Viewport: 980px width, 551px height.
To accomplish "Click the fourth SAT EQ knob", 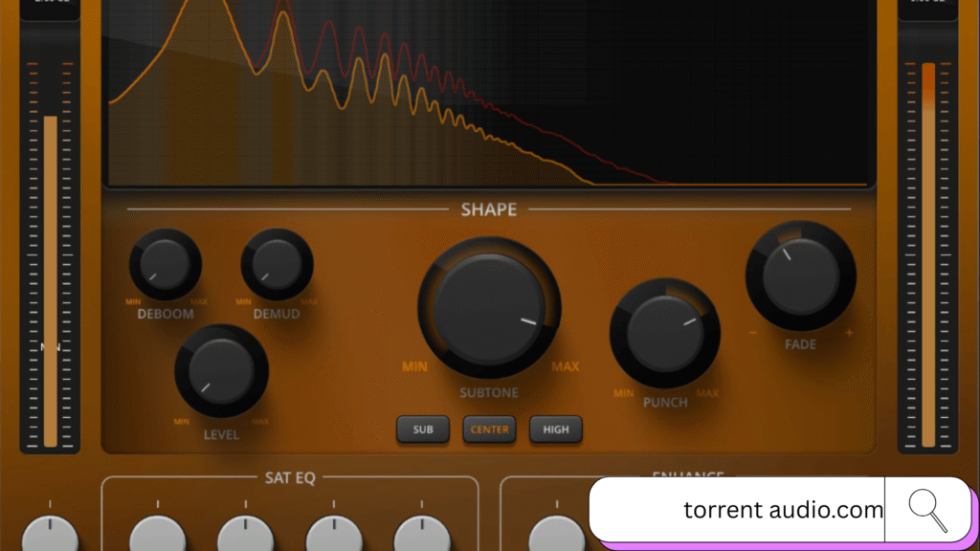I will [x=422, y=534].
